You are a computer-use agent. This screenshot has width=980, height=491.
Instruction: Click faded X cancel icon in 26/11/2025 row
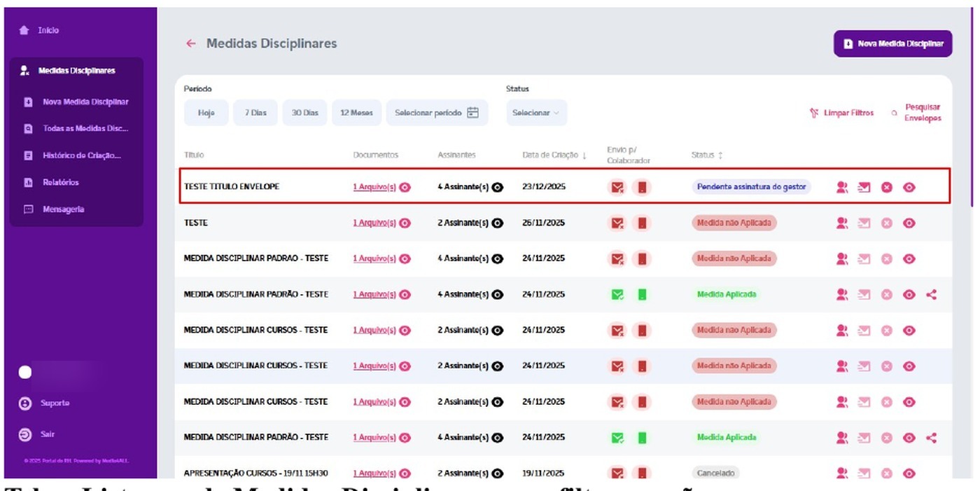[x=887, y=223]
